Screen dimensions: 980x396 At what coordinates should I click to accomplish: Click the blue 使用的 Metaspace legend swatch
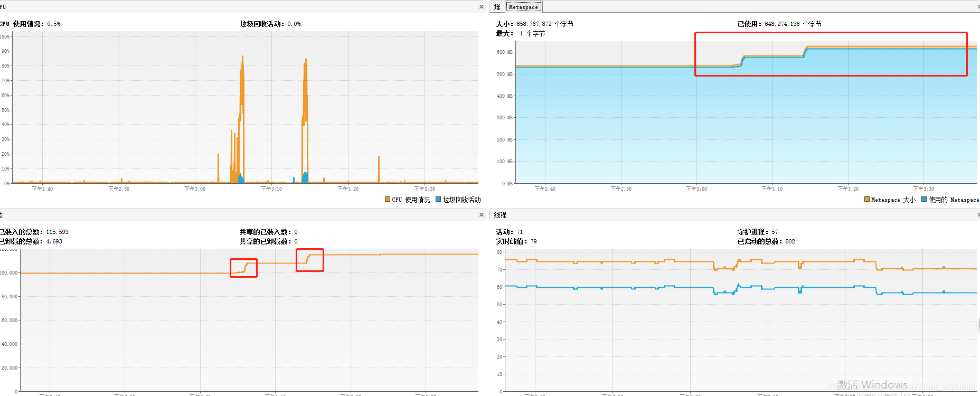924,199
